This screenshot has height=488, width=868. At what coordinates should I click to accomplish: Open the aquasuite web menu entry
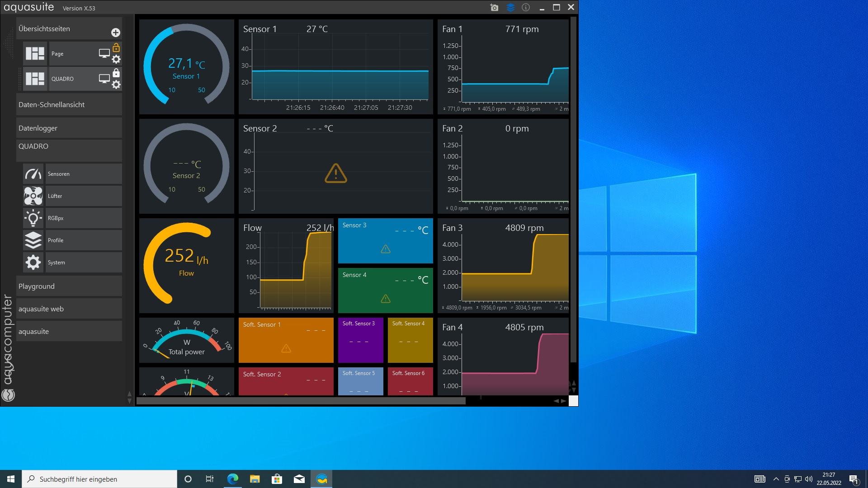click(69, 309)
